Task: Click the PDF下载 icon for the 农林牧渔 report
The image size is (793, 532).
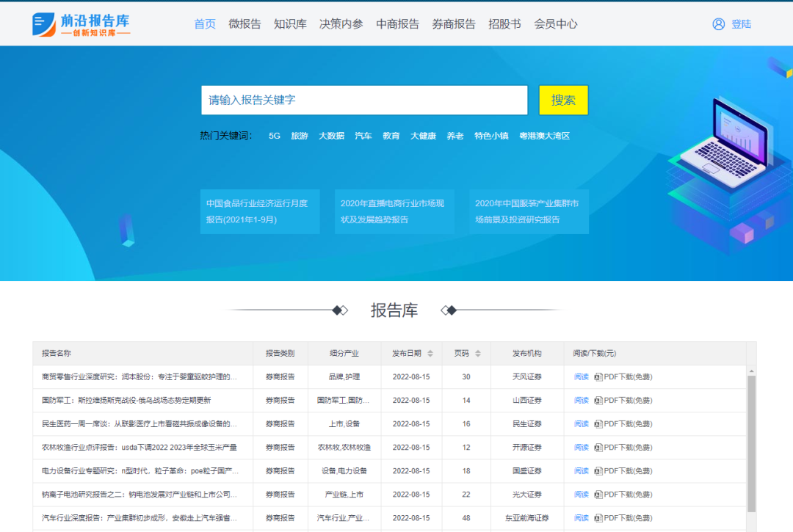Action: click(x=599, y=447)
